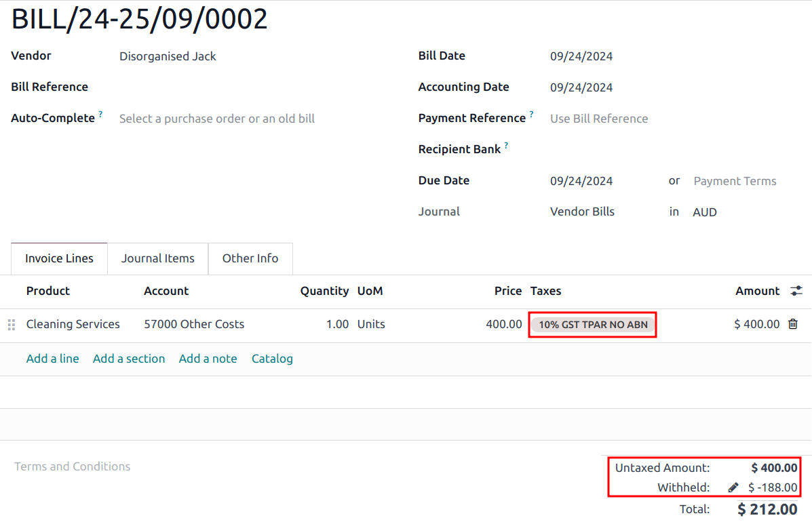Edit the Withheld amount pencil icon
The width and height of the screenshot is (812, 522).
point(733,487)
